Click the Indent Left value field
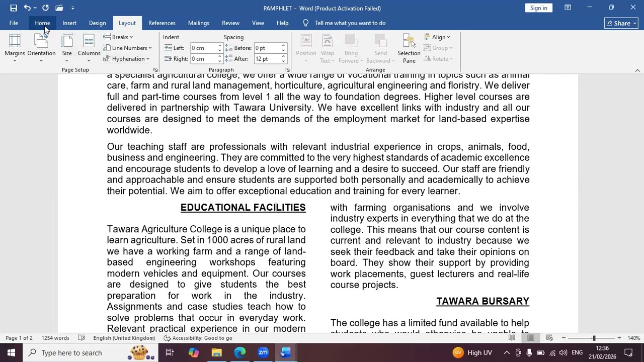 [x=203, y=48]
